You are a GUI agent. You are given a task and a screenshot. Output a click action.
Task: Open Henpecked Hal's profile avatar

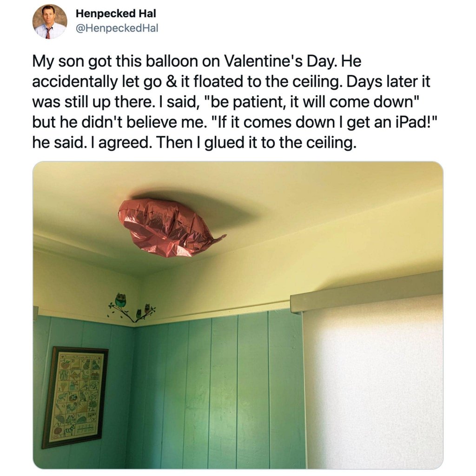(50, 21)
